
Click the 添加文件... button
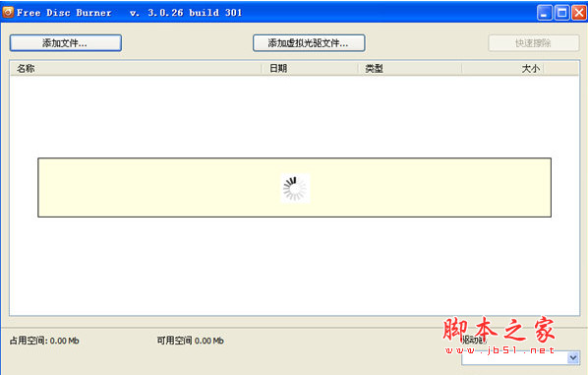66,43
